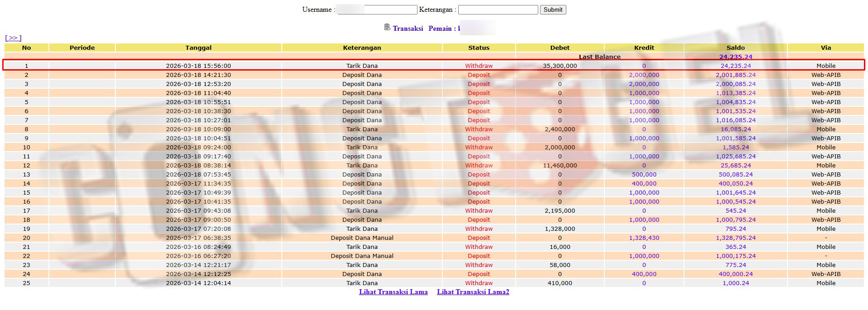Select the date 2026-03-17 09:00:50
868x310 pixels.
[x=198, y=219]
